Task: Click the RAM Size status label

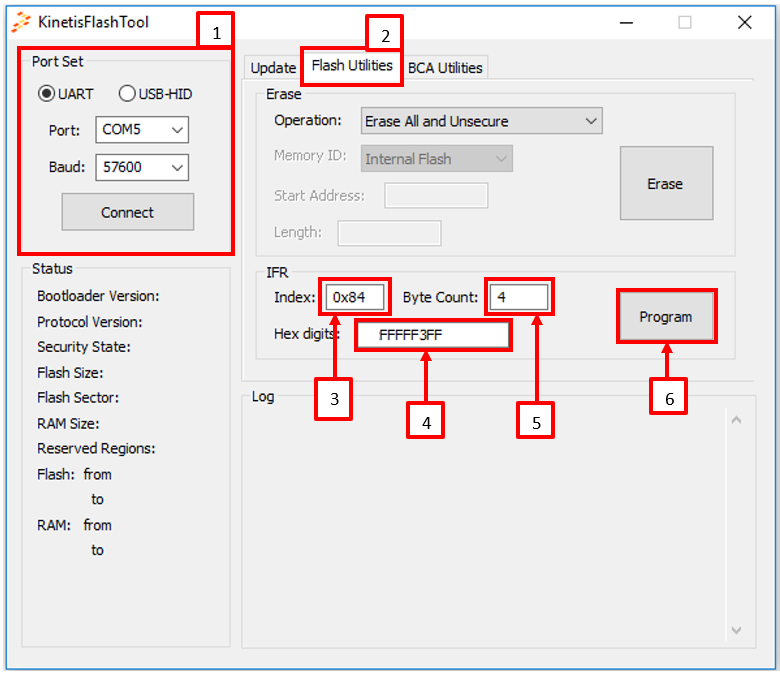Action: coord(68,423)
